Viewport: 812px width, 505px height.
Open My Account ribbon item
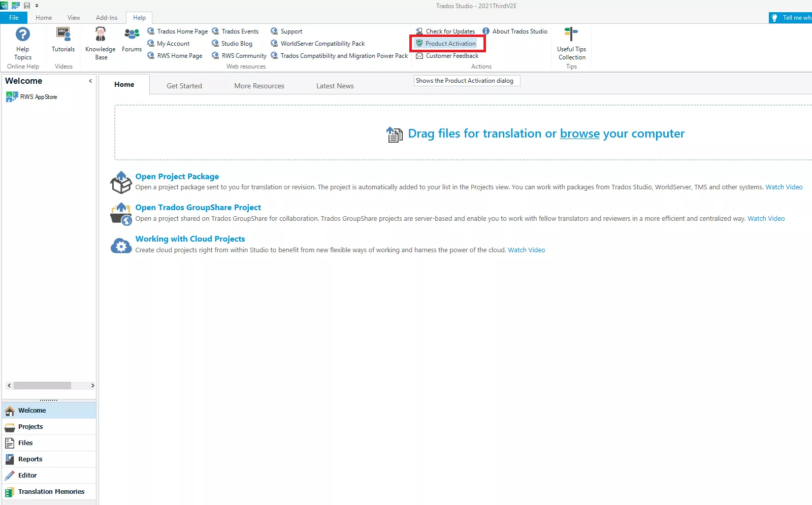click(168, 44)
